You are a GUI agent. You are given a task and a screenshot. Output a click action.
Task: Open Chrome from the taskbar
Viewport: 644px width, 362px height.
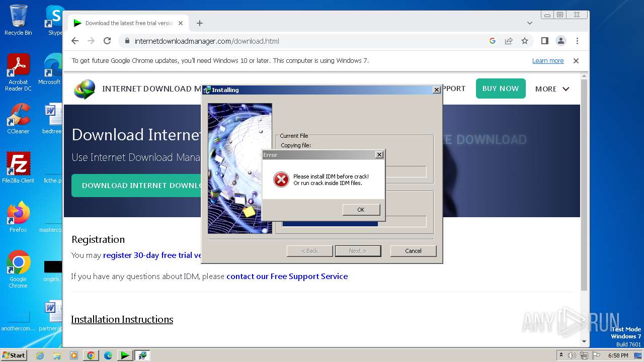click(x=91, y=355)
